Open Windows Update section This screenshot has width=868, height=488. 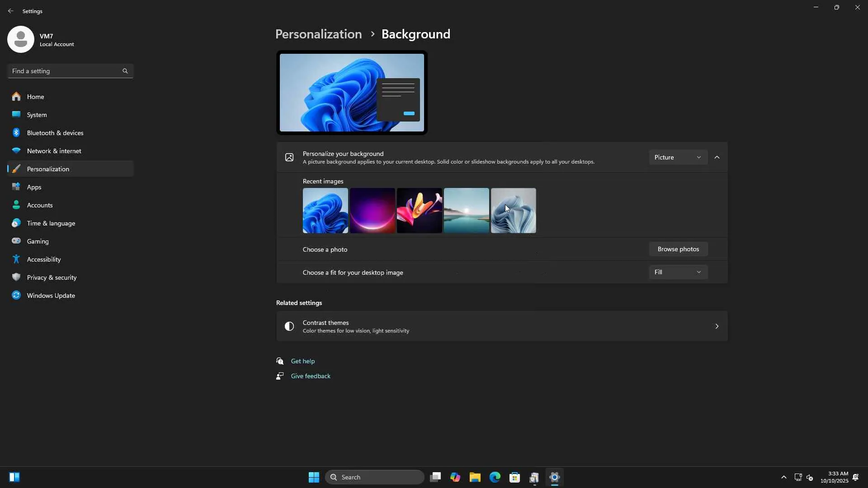(x=51, y=296)
